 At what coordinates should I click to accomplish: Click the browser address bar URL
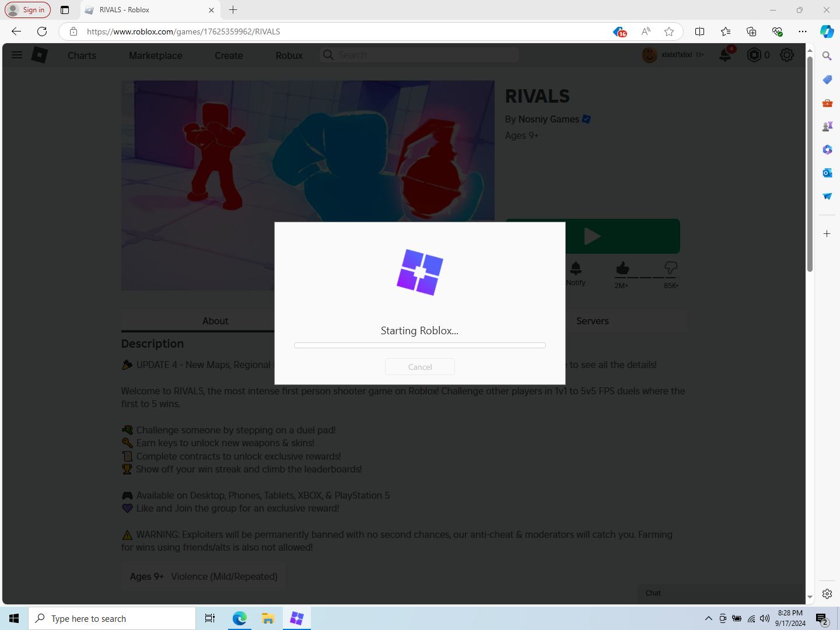click(x=183, y=32)
